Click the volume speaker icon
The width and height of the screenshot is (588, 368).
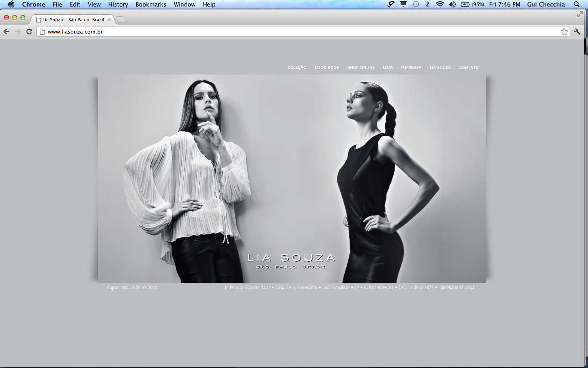click(452, 4)
